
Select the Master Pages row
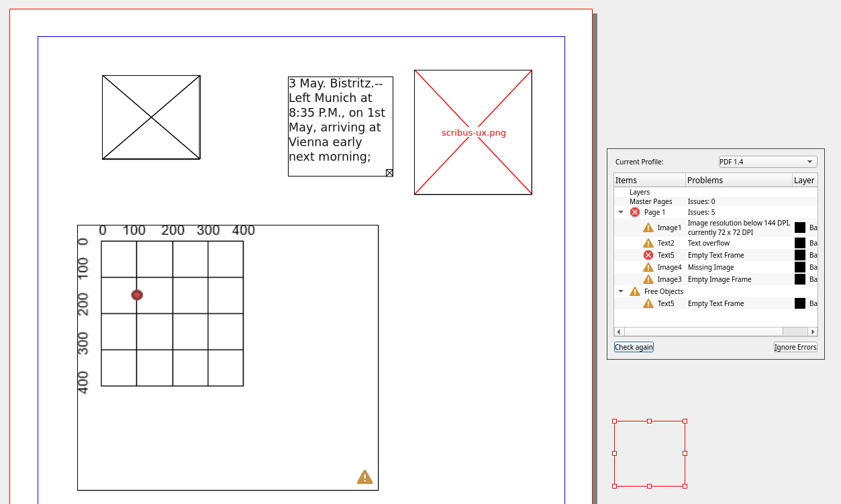(650, 201)
